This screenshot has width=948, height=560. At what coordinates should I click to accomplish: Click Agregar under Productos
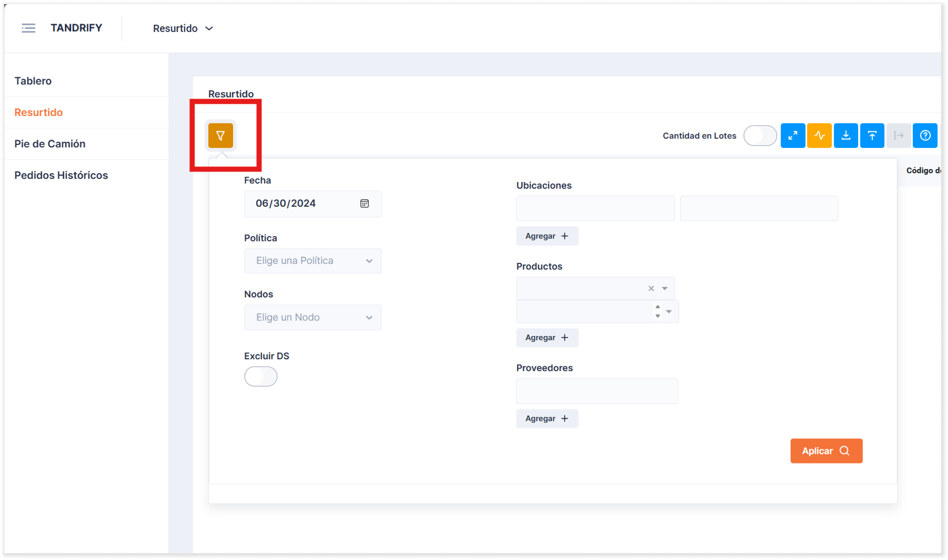pos(547,338)
